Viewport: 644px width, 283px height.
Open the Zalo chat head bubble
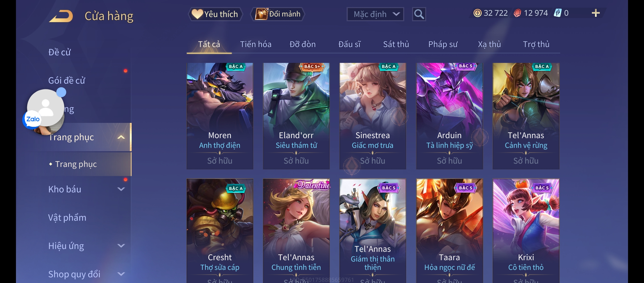coord(45,110)
